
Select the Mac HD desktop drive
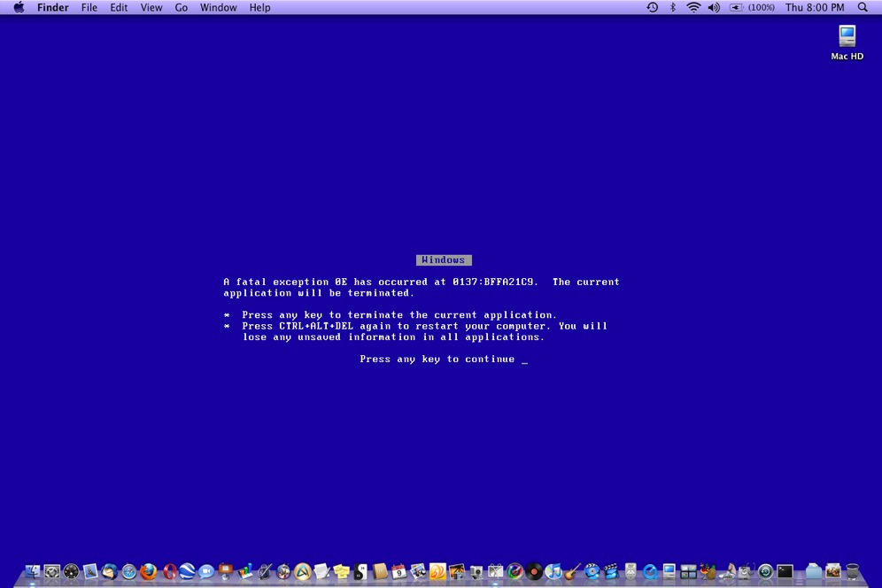(847, 43)
